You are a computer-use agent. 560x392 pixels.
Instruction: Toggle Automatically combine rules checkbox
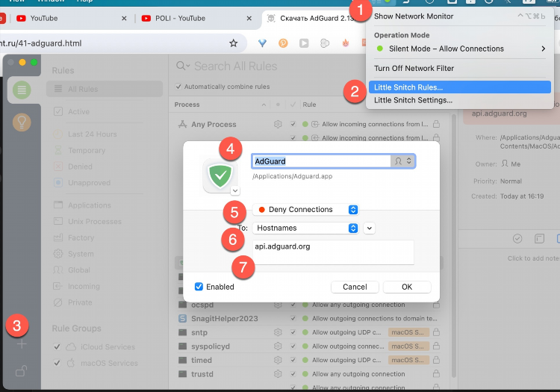point(178,87)
